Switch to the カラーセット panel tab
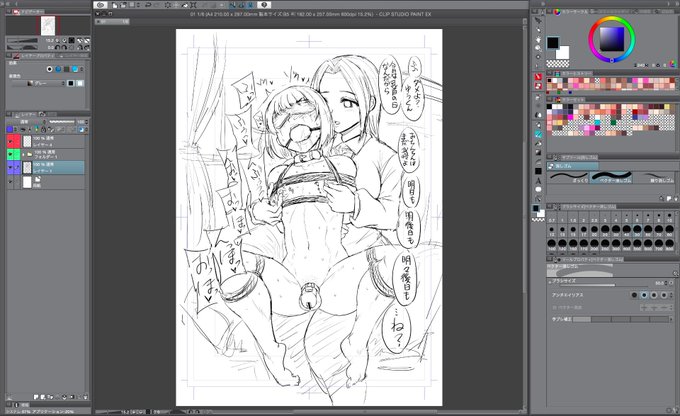 [568, 99]
